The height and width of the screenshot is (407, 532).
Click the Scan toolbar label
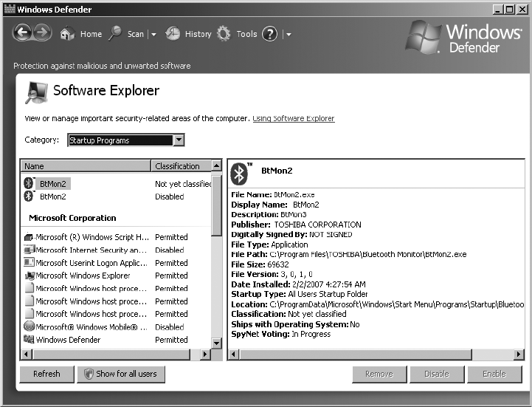click(x=136, y=34)
